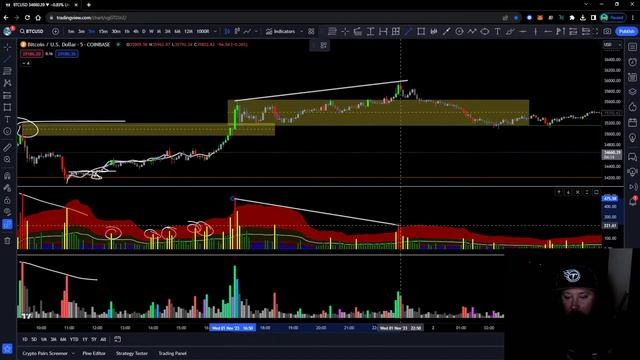Open the notifications bell on right sidebar
Viewport: 640px width, 360px height.
pyautogui.click(x=632, y=201)
